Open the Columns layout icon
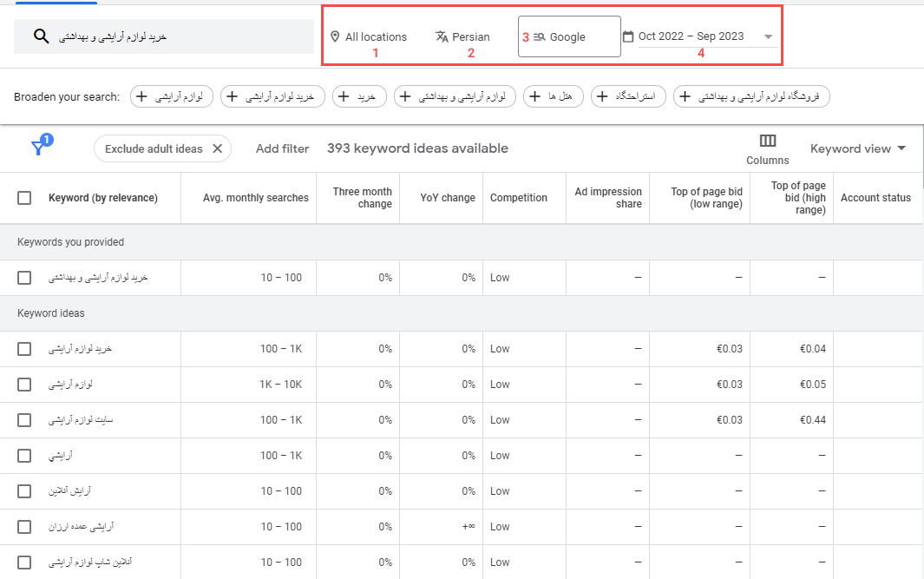The width and height of the screenshot is (924, 579). pyautogui.click(x=767, y=141)
